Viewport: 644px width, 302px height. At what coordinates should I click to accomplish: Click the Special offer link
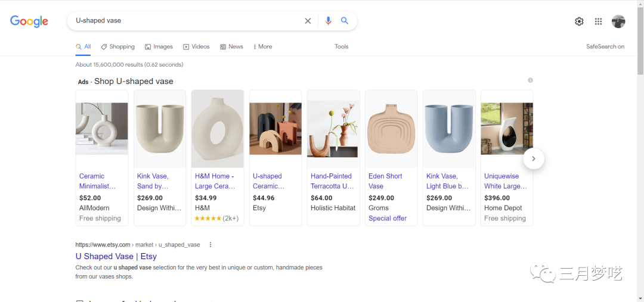point(388,218)
